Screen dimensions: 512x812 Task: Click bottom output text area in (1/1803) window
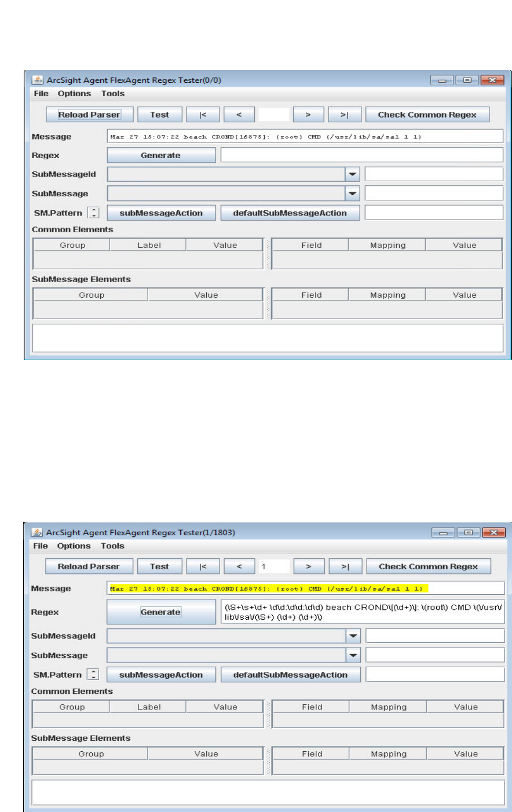tap(268, 792)
